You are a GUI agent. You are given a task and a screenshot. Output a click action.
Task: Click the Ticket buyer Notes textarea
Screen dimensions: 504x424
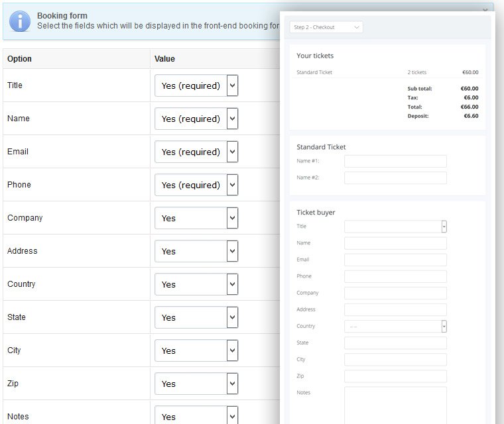[395, 405]
